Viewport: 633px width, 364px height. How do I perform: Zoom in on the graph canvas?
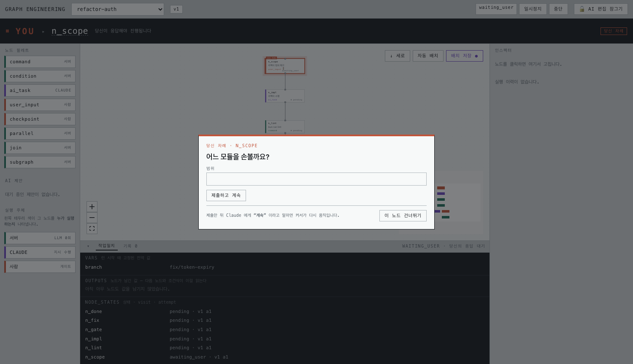[92, 207]
